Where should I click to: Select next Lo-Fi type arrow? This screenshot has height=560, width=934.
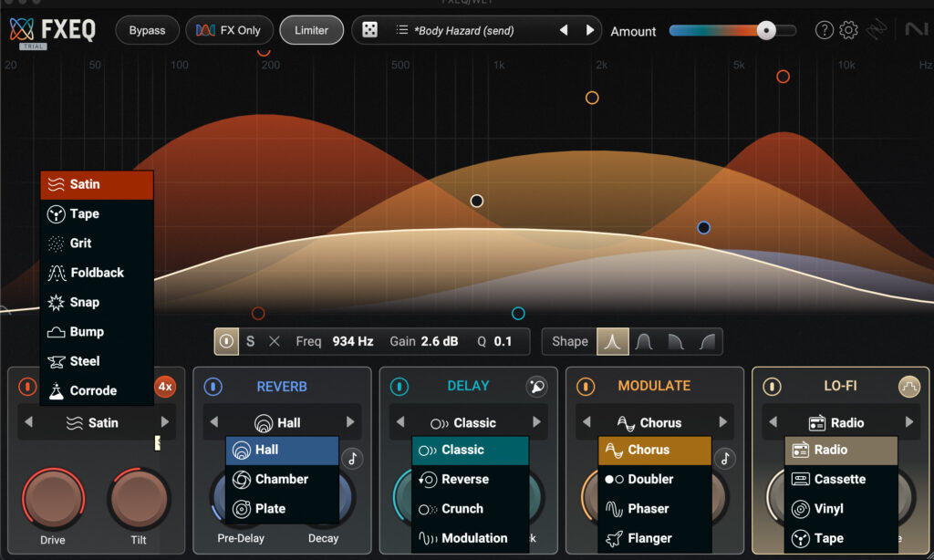909,422
